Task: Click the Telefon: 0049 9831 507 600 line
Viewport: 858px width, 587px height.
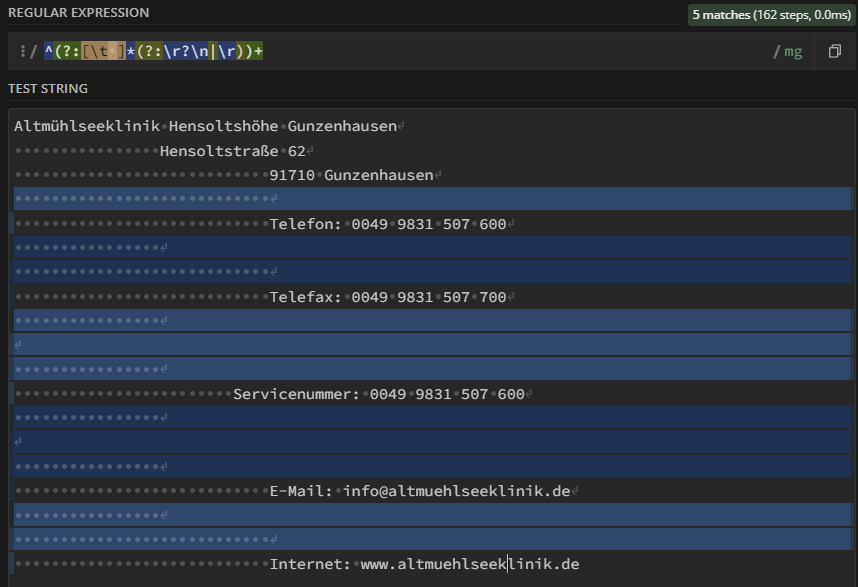Action: [388, 224]
